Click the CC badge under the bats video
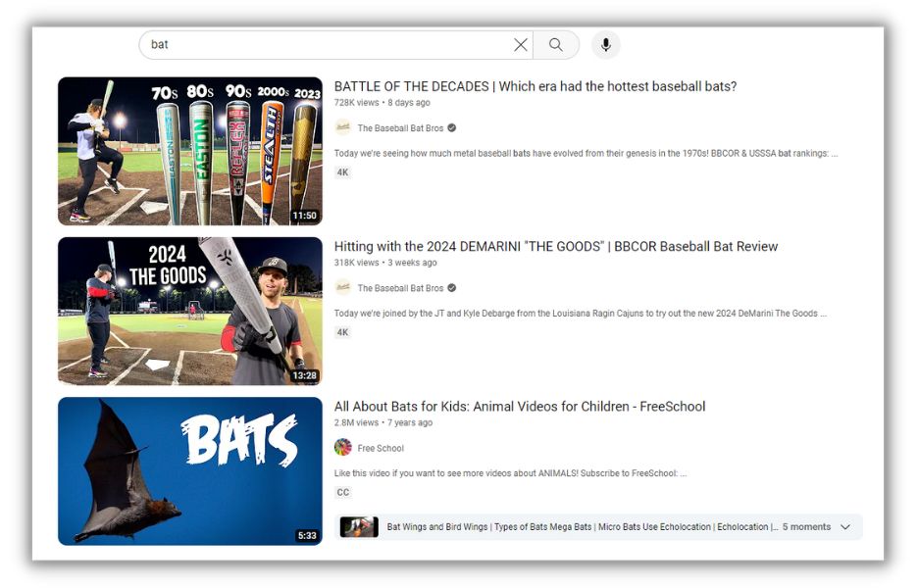918x588 pixels. pos(343,492)
